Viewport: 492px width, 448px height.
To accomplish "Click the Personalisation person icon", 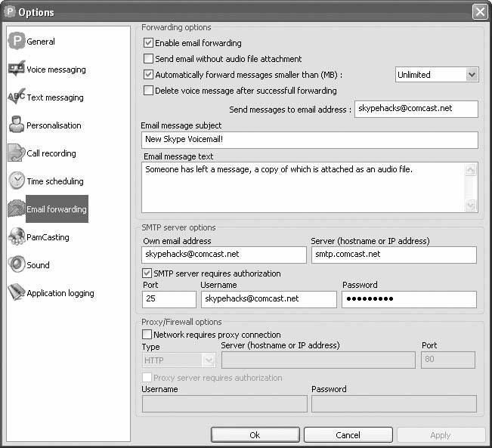I will point(16,125).
